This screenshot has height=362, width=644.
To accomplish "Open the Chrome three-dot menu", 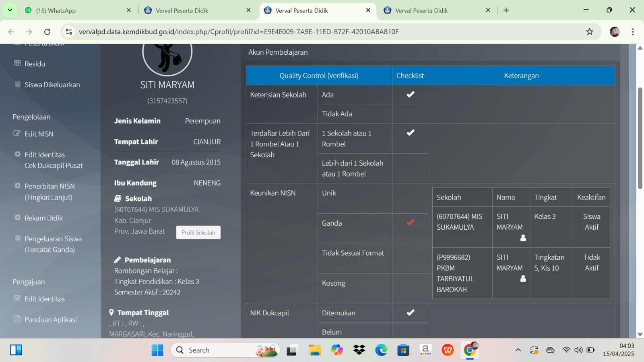I will coord(633,32).
